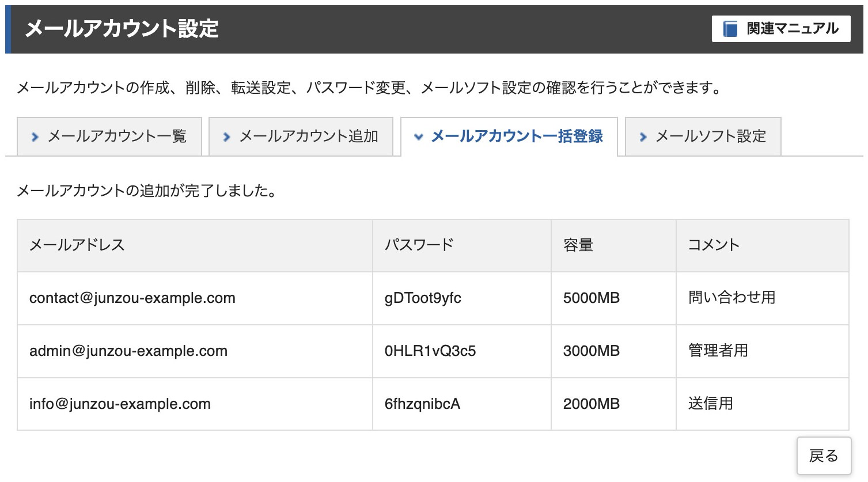Viewport: 868px width, 482px height.
Task: Click chevron icon beside メールソフト設定
Action: click(x=643, y=137)
